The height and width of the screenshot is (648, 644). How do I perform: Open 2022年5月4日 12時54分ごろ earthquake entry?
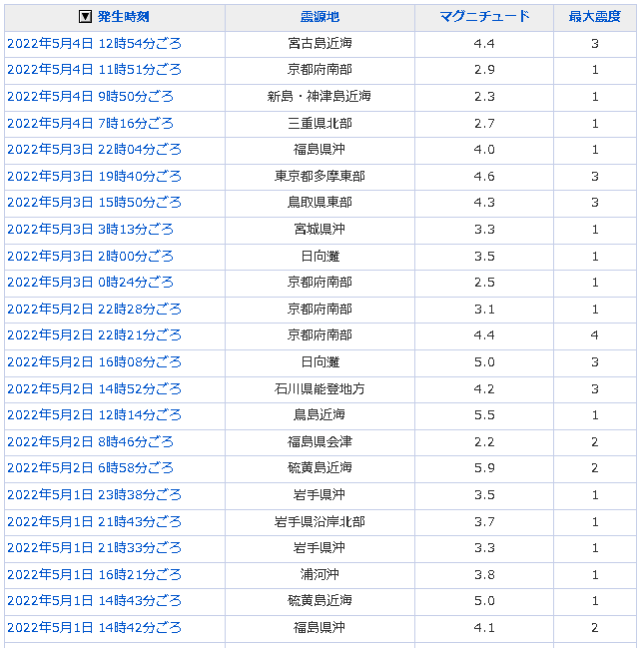[x=94, y=43]
